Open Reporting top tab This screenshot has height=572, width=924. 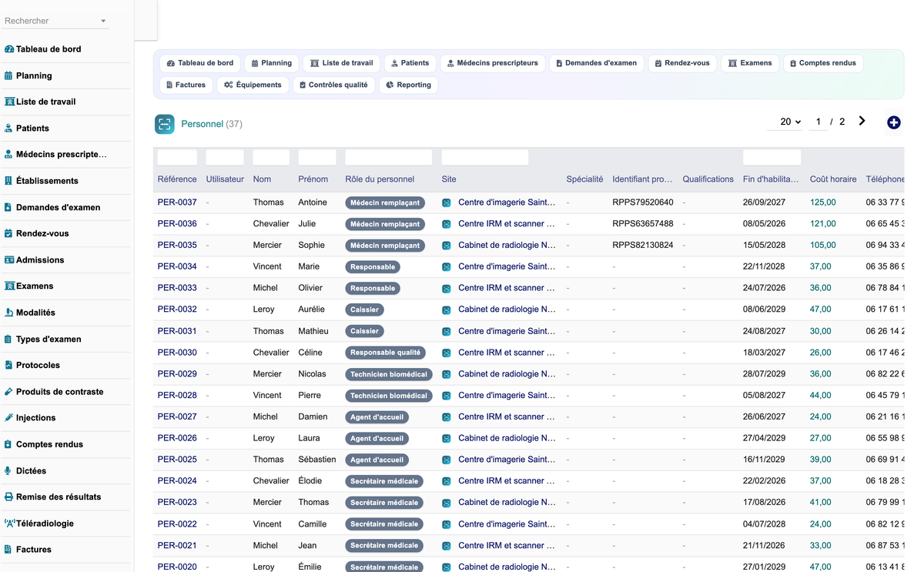pyautogui.click(x=408, y=85)
